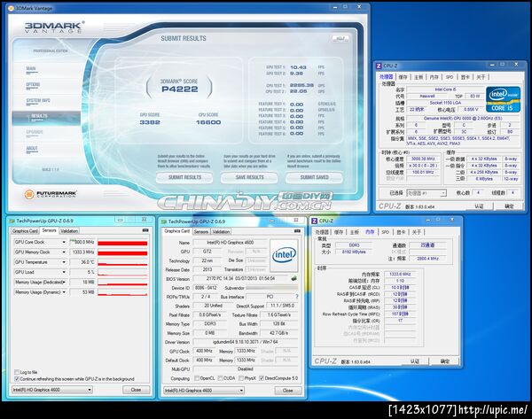
Task: Click 确定 button in lower CPU-Z window
Action: pos(445,361)
